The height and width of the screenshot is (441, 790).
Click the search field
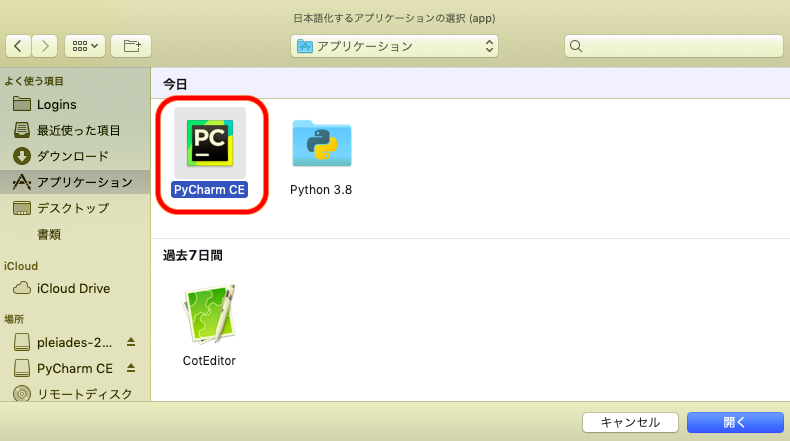pyautogui.click(x=674, y=46)
